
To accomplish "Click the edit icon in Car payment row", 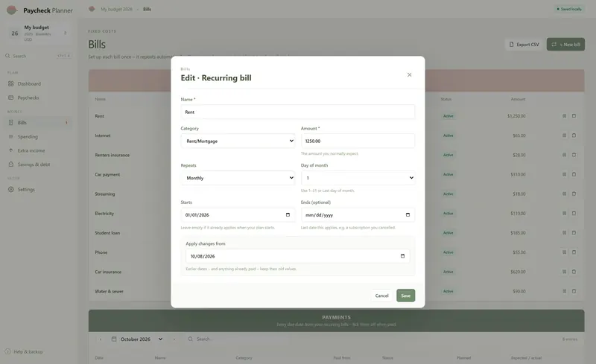I will click(565, 174).
